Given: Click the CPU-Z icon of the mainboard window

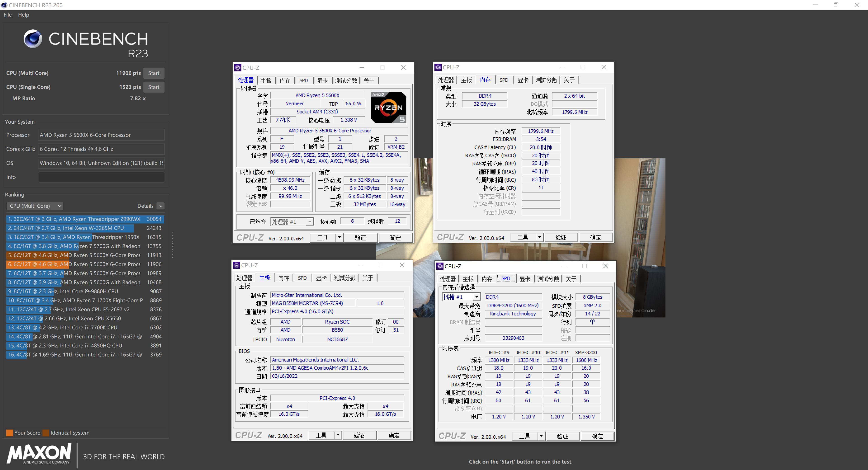Looking at the screenshot, I should tap(236, 265).
